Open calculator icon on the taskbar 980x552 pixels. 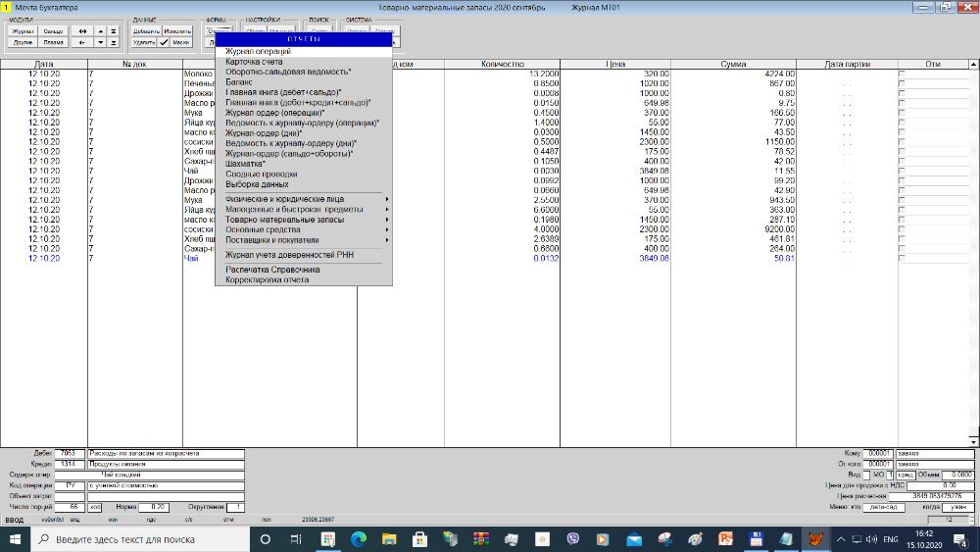pyautogui.click(x=327, y=539)
